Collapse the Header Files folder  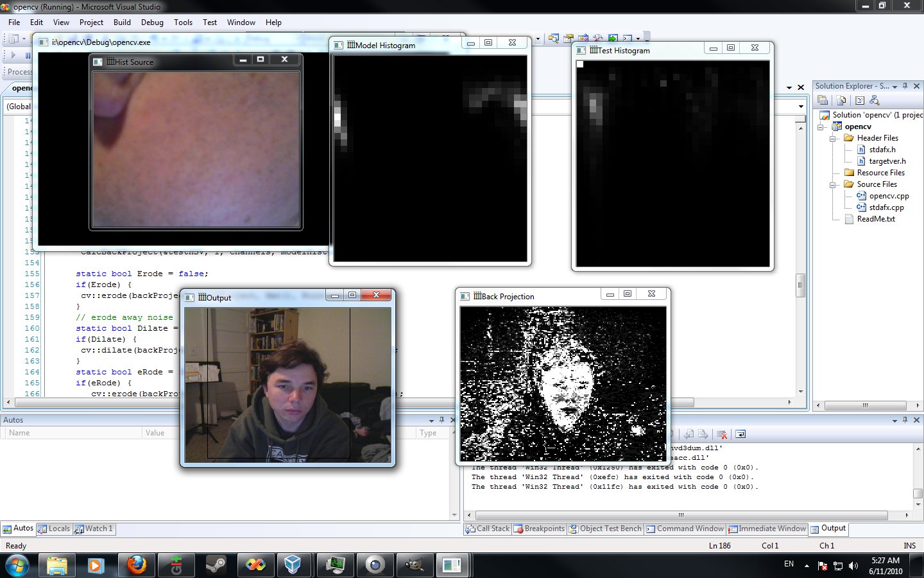[x=833, y=138]
